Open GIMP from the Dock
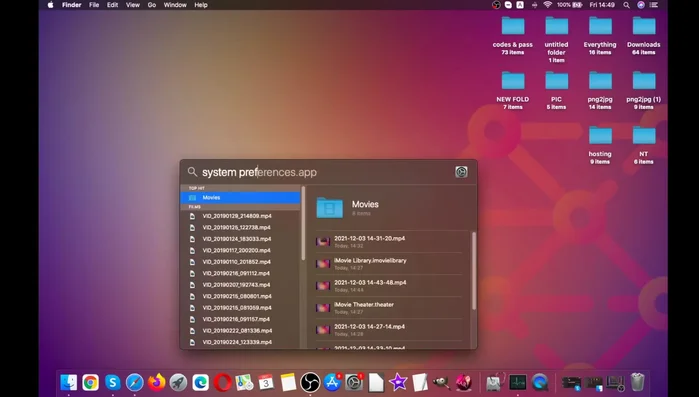The image size is (699, 397). [442, 382]
